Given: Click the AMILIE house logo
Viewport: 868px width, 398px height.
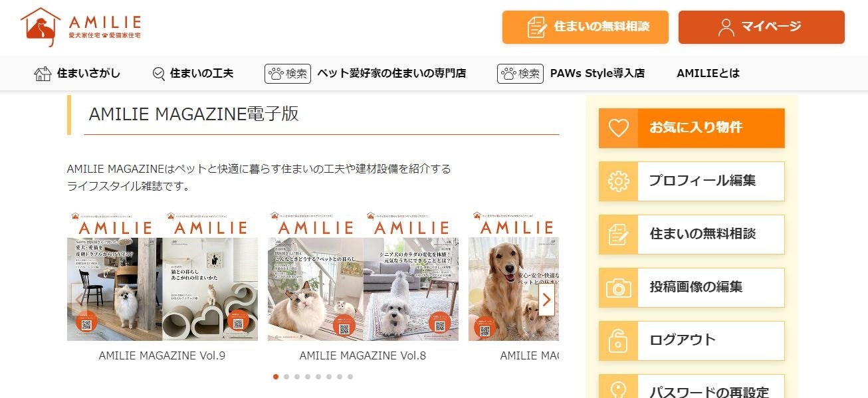Looking at the screenshot, I should coord(80,27).
